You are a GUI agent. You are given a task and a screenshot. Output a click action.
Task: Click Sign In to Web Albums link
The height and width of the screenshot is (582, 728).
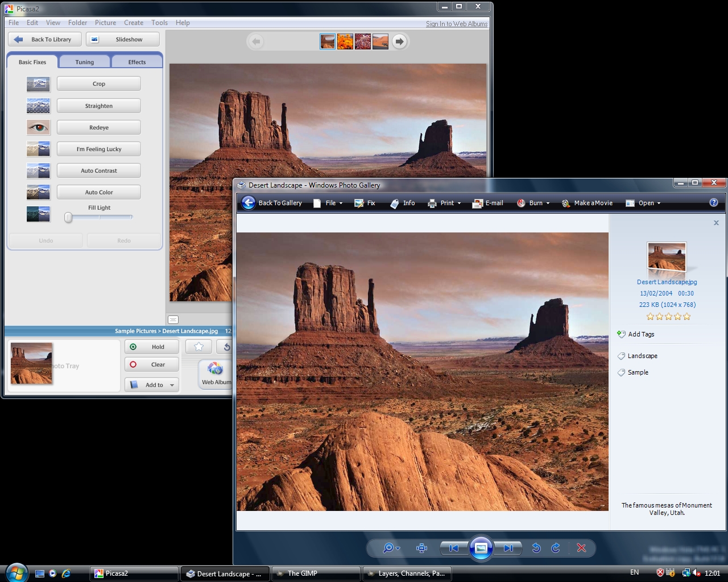[x=456, y=24]
